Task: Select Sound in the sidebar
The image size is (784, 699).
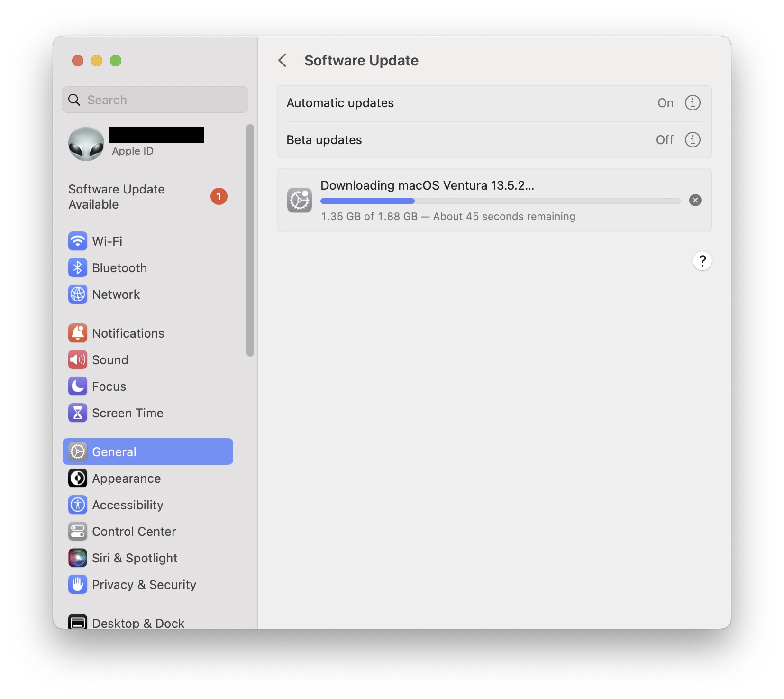Action: [x=148, y=359]
